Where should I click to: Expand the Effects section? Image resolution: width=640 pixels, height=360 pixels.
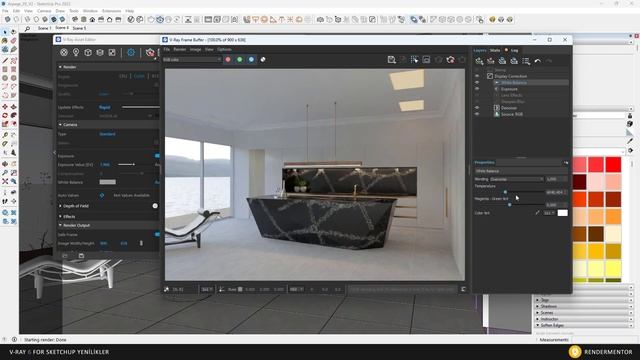click(x=60, y=216)
